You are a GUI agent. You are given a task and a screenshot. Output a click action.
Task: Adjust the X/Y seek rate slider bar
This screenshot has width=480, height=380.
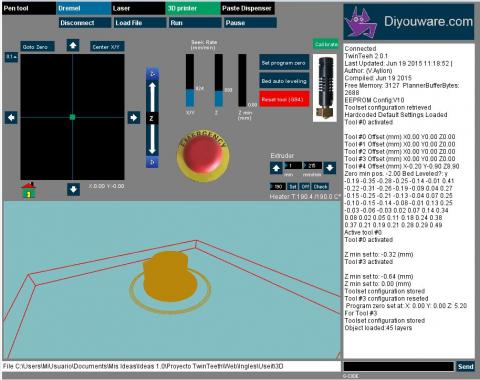pyautogui.click(x=190, y=81)
